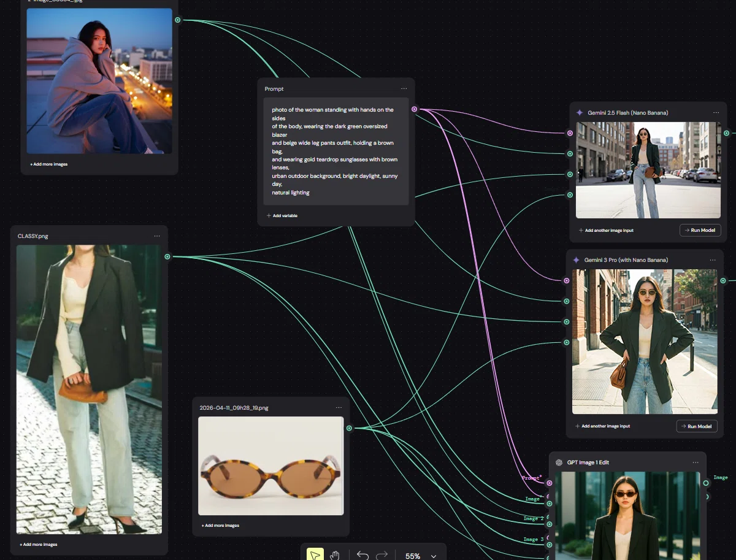The height and width of the screenshot is (560, 736).
Task: Click the CLASSY.png node title
Action: tap(33, 236)
